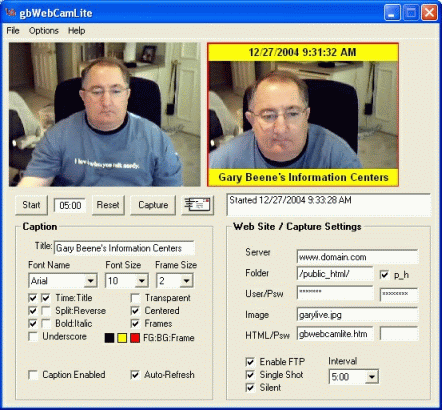
Task: Click the Capture button
Action: point(153,205)
